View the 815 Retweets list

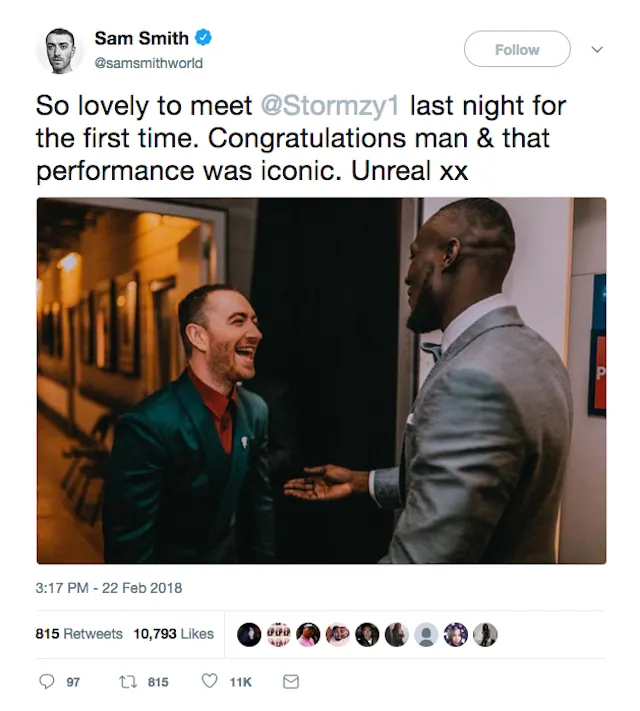pos(79,634)
